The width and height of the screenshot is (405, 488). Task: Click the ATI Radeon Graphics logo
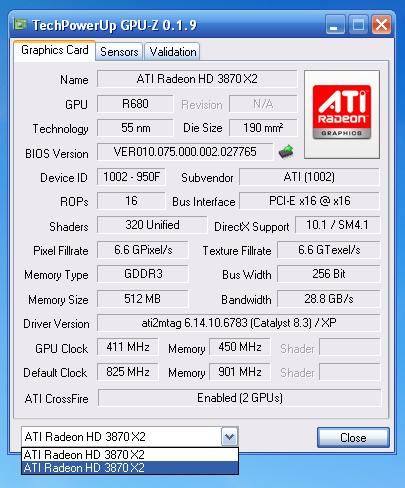coord(342,114)
